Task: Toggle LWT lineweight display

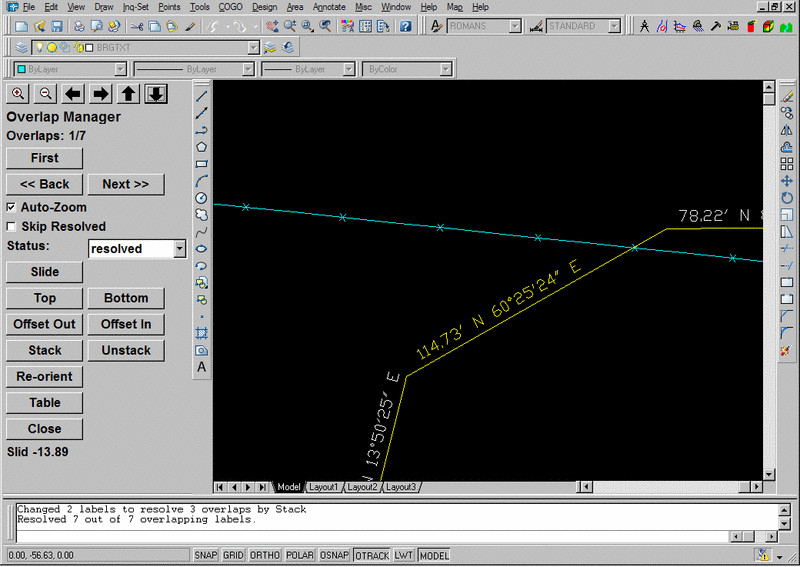Action: pos(403,555)
